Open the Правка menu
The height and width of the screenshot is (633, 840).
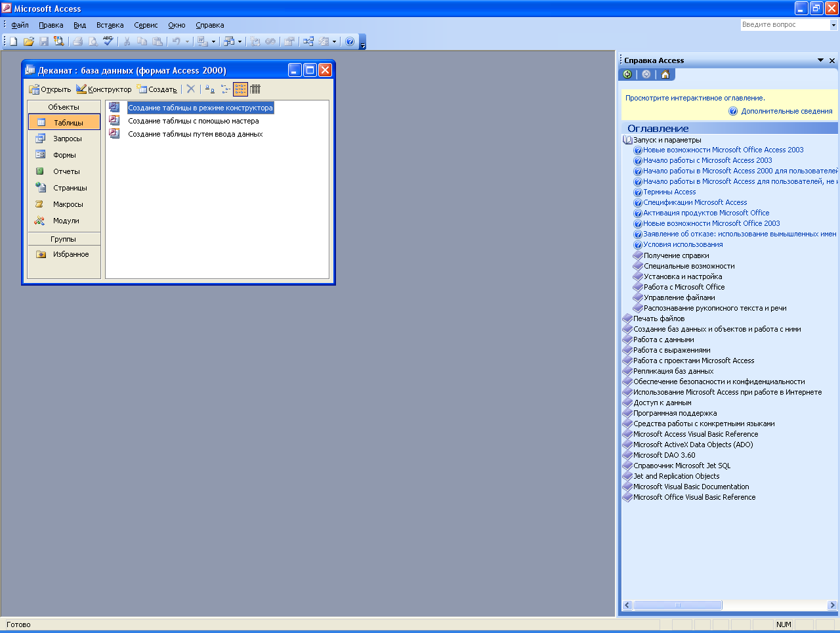coord(51,25)
